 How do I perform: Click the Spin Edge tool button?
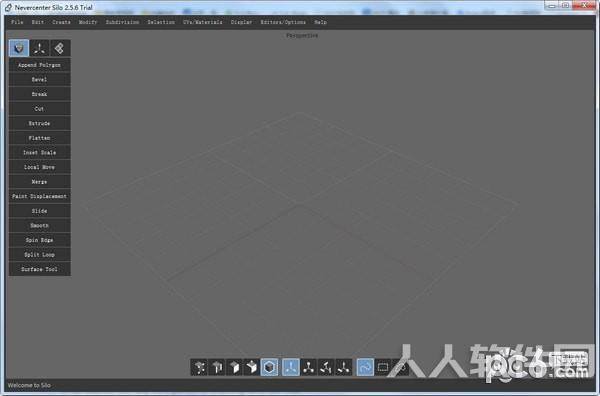click(39, 240)
